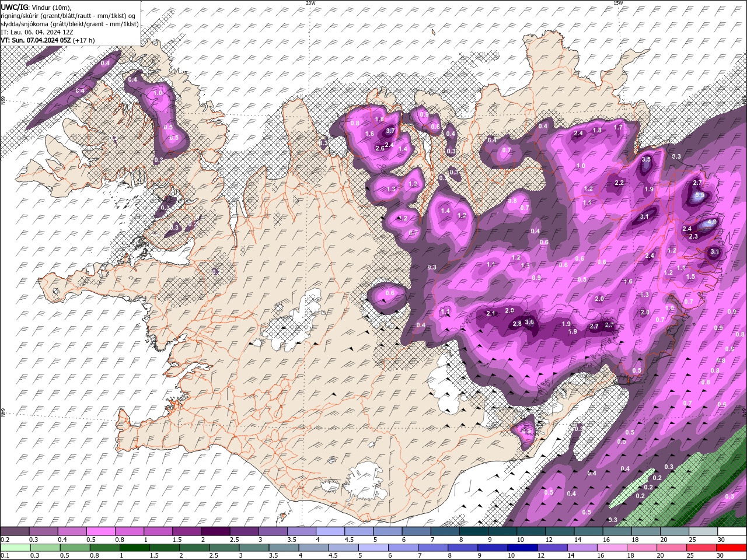The image size is (747, 560).
Task: Select lower legend swatch starting at 3
Action: pos(254,548)
